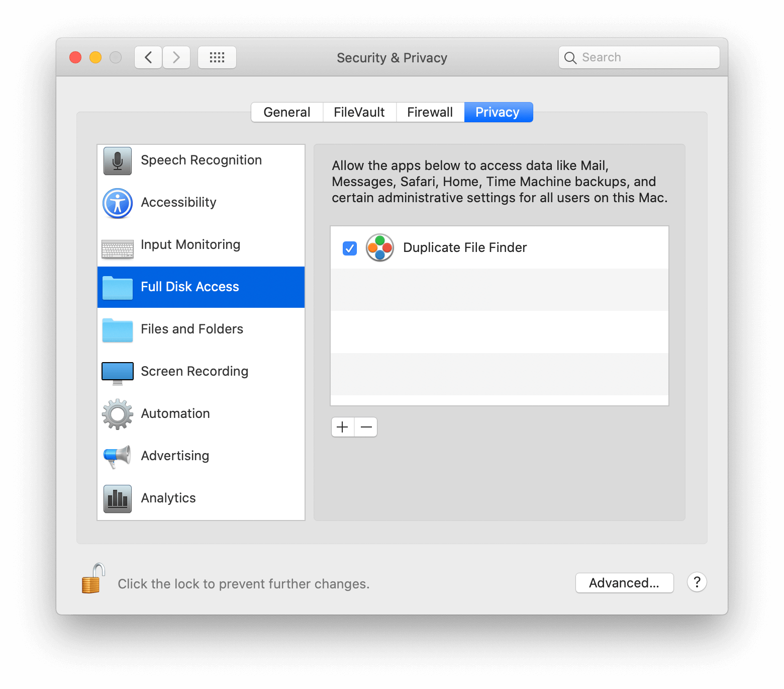Switch to the Privacy tab

pyautogui.click(x=498, y=112)
